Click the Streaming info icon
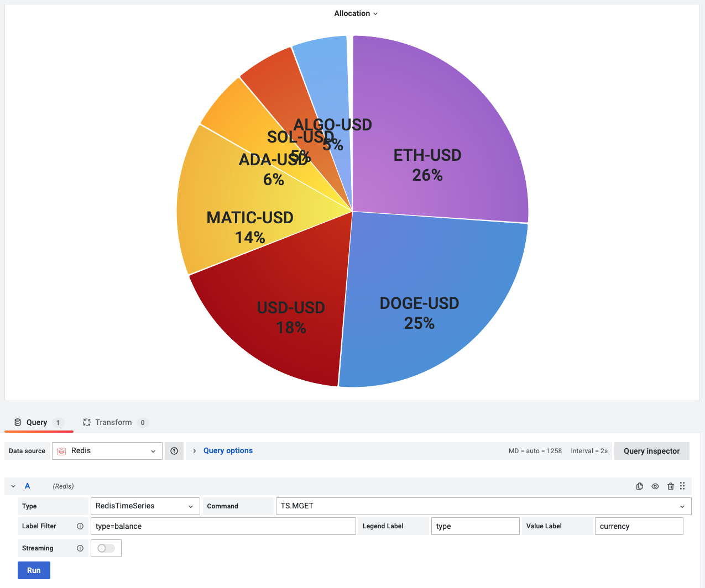705x588 pixels. point(80,548)
